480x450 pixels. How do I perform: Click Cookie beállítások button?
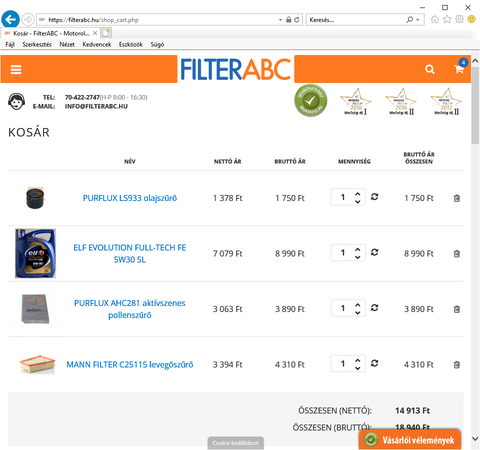pyautogui.click(x=236, y=443)
